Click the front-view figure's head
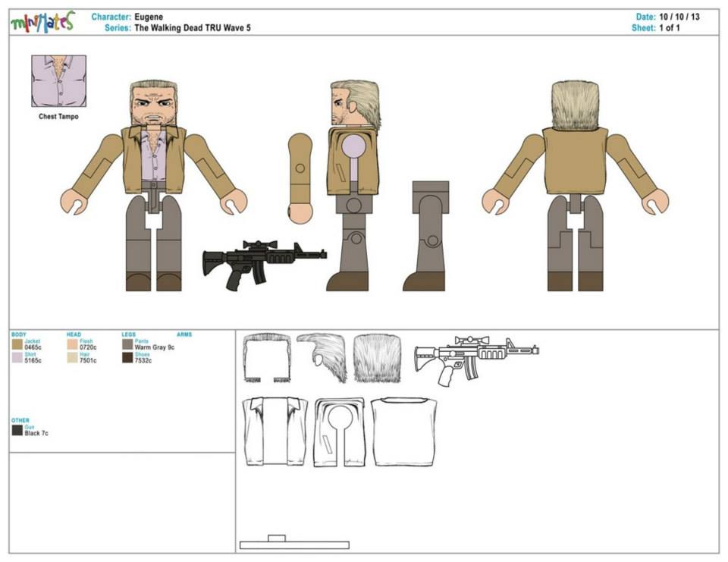This screenshot has width=728, height=562. [x=154, y=104]
